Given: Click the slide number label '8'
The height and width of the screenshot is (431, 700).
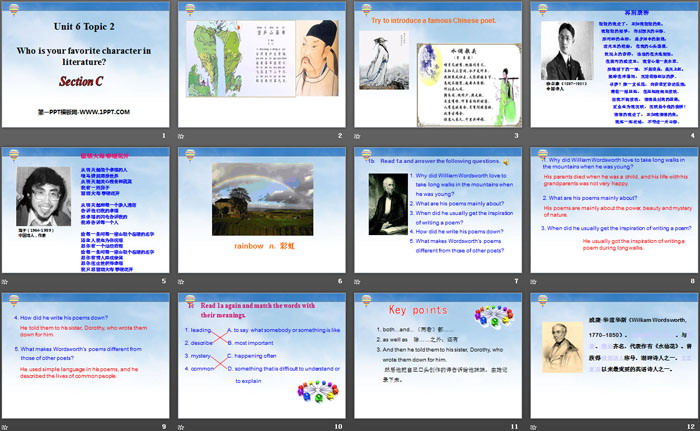Looking at the screenshot, I should [x=693, y=281].
